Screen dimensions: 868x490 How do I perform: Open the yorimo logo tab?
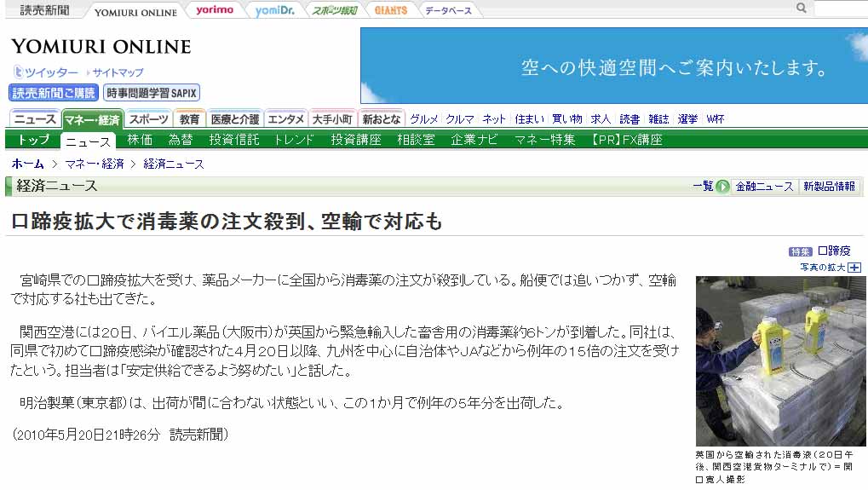(214, 10)
